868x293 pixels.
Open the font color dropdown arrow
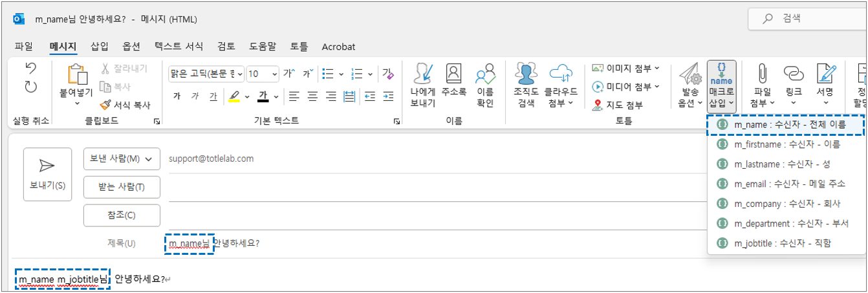point(276,96)
